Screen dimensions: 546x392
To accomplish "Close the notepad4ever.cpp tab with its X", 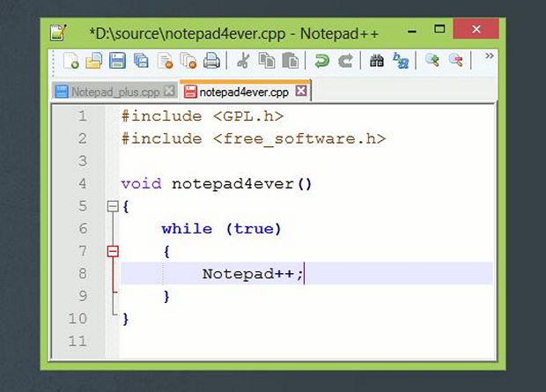I will point(301,91).
